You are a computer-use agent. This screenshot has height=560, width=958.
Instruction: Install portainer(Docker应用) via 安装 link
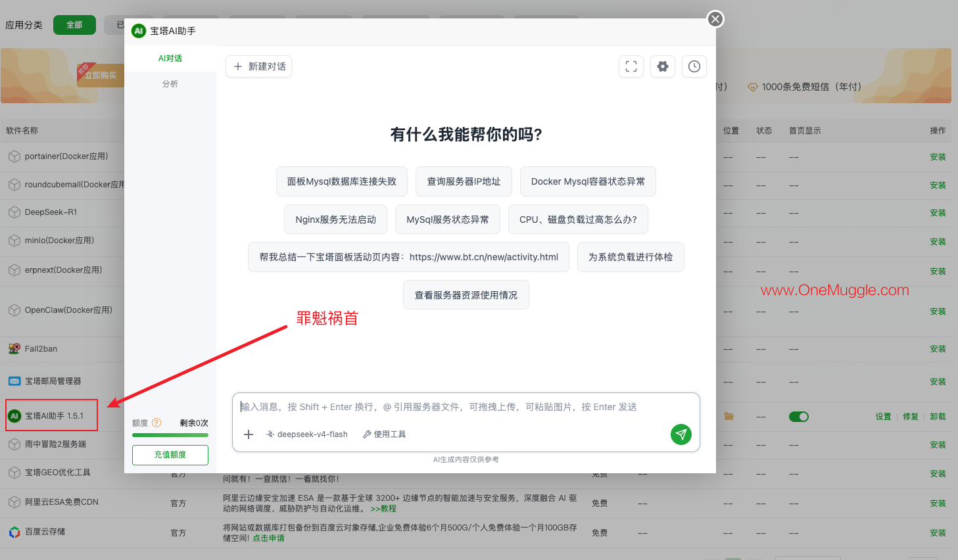(x=938, y=157)
